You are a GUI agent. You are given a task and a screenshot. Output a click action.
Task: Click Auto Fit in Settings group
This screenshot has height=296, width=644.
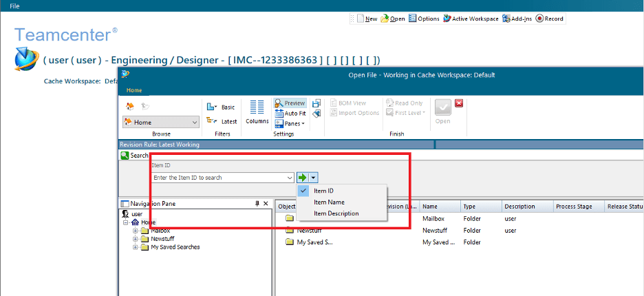click(290, 114)
